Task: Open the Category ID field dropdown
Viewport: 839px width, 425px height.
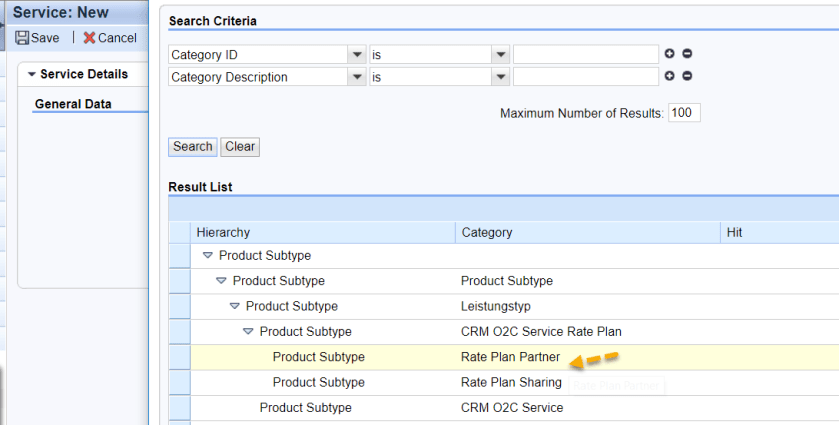Action: click(356, 54)
